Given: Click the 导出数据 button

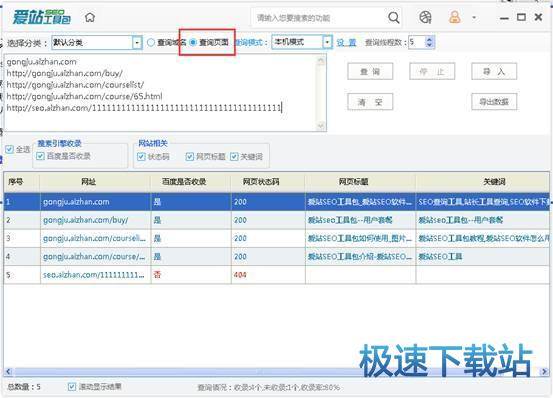Looking at the screenshot, I should pos(494,102).
